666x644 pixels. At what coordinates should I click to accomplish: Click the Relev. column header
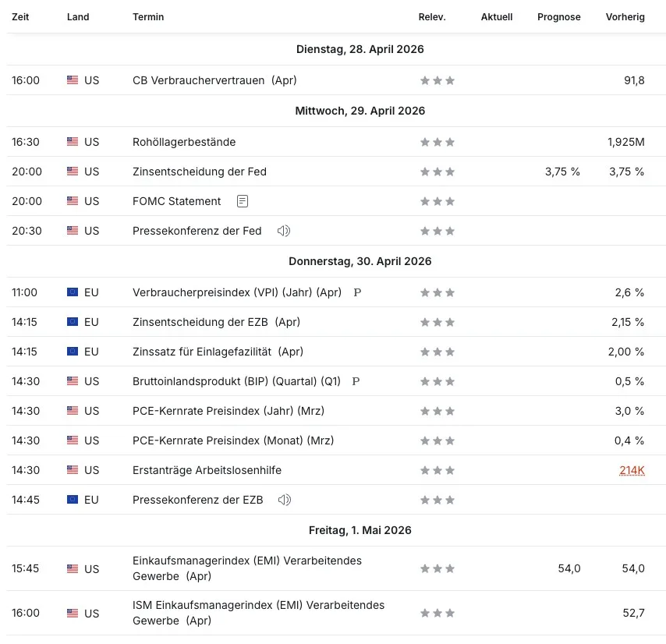pos(431,17)
